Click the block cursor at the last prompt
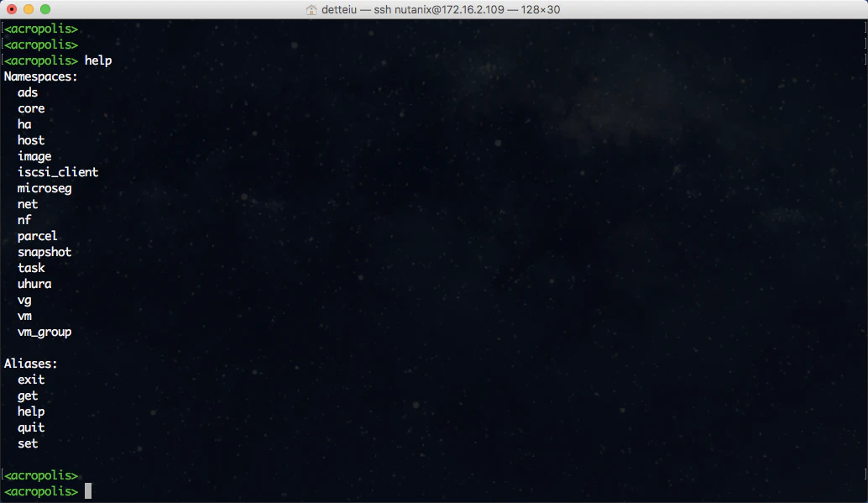Viewport: 868px width, 503px height. tap(88, 491)
